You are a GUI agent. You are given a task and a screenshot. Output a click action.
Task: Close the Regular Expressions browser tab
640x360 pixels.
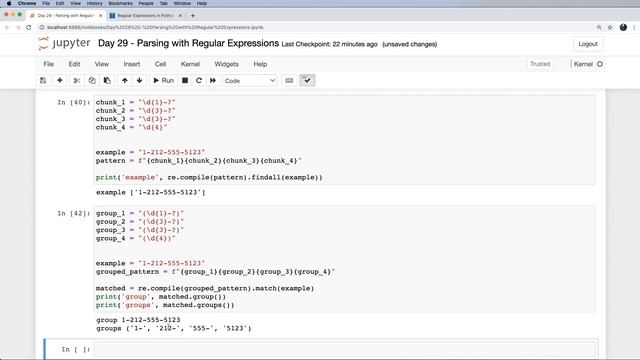[x=180, y=16]
